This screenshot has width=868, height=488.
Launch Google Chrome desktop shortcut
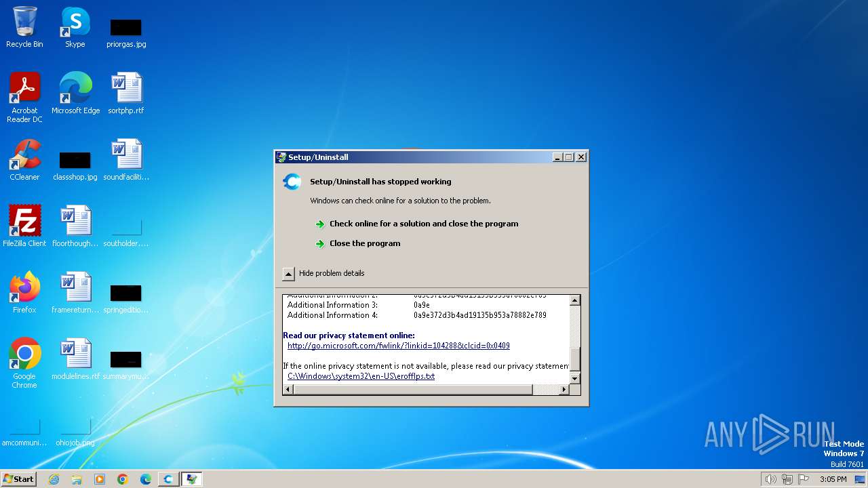[24, 363]
